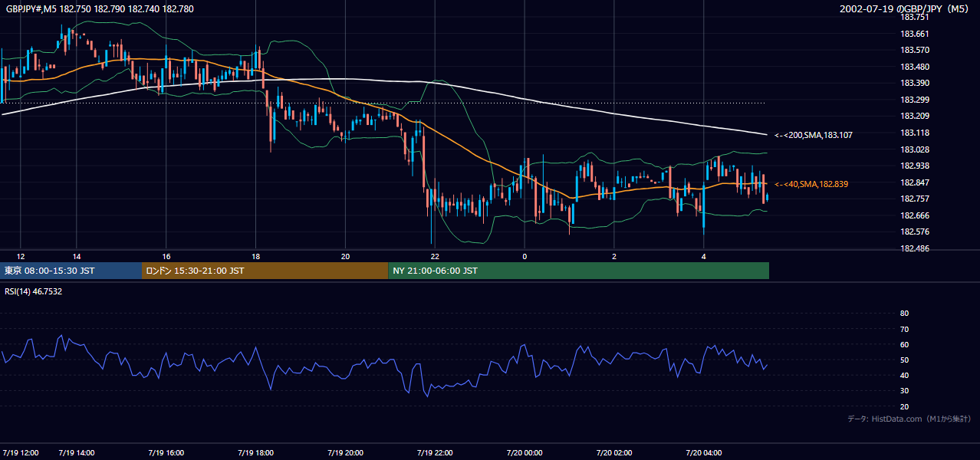Click the 7/20 00:00 time label
980x460 pixels.
tap(525, 452)
